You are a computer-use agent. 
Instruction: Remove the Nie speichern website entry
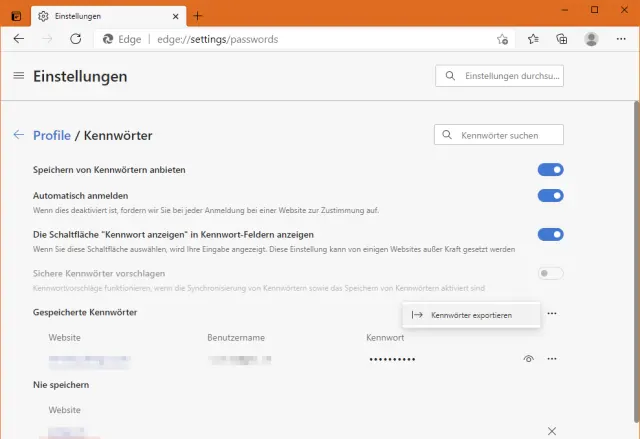click(552, 431)
